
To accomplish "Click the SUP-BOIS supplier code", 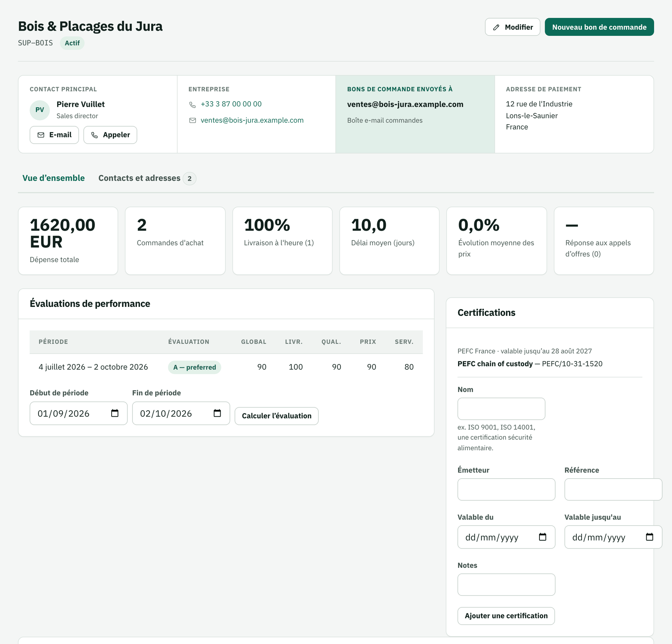I will [x=35, y=43].
